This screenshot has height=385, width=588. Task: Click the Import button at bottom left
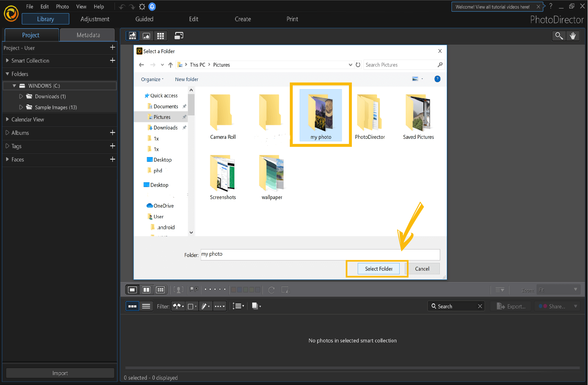pyautogui.click(x=60, y=373)
